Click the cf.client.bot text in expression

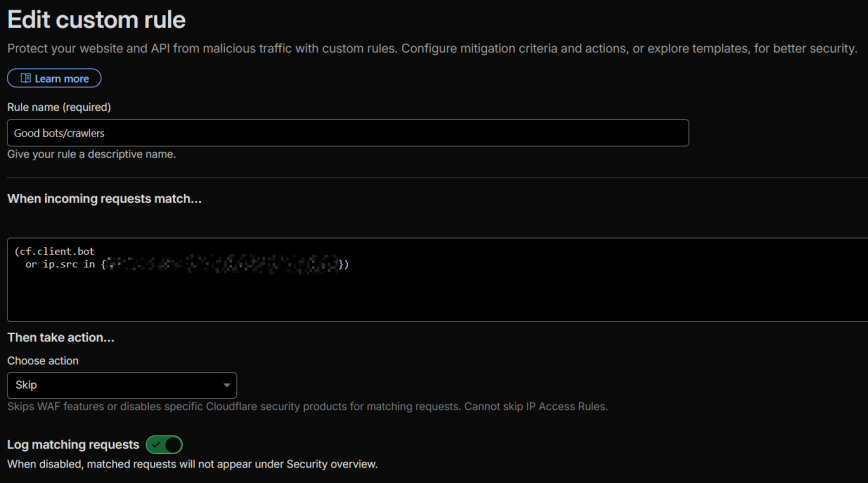[64, 250]
